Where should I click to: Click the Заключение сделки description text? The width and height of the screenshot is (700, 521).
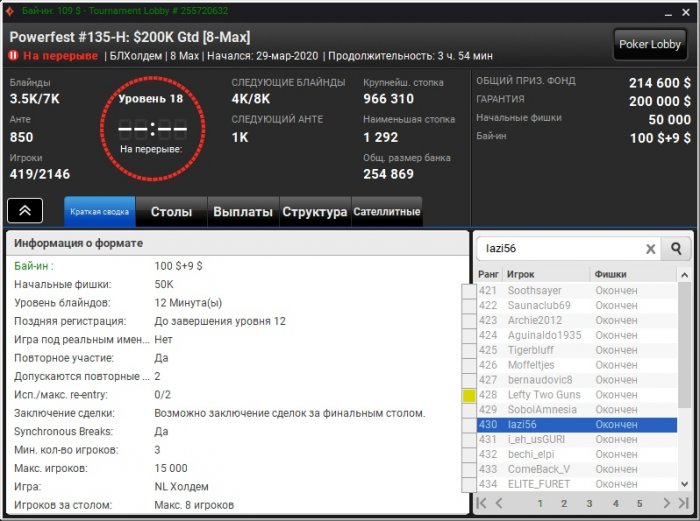click(290, 413)
